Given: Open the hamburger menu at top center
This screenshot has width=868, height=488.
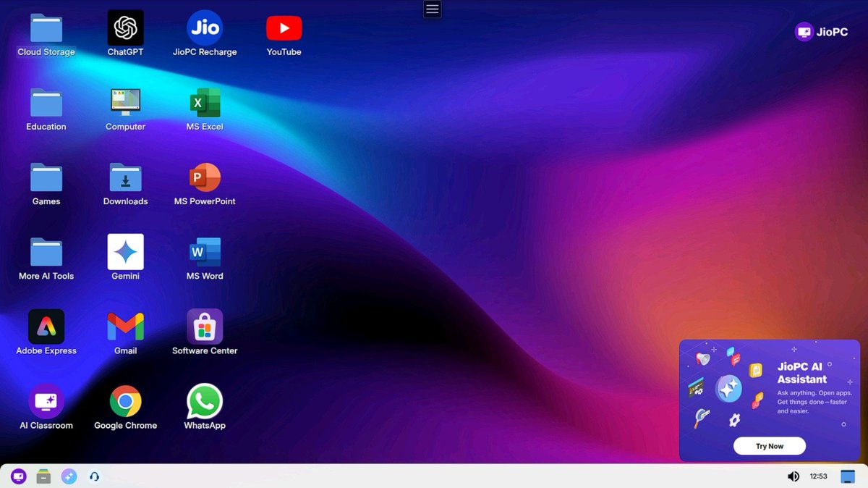Looking at the screenshot, I should tap(433, 9).
